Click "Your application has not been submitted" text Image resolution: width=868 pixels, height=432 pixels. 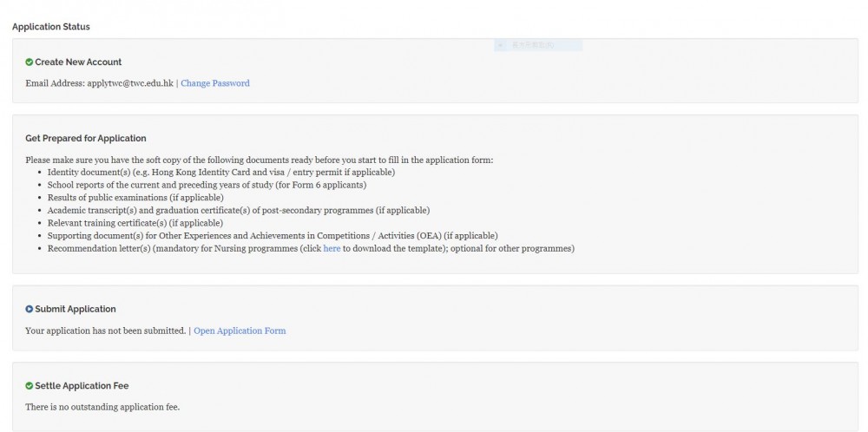click(x=106, y=331)
